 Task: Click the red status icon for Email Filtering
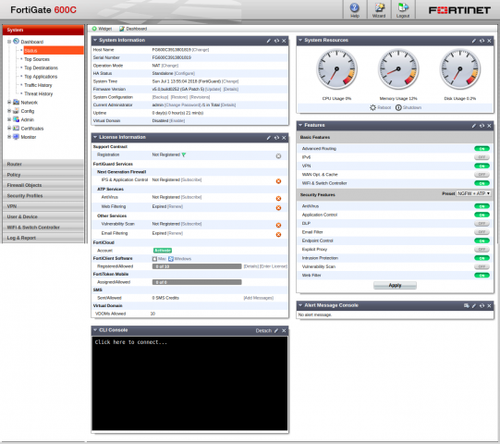pos(278,235)
